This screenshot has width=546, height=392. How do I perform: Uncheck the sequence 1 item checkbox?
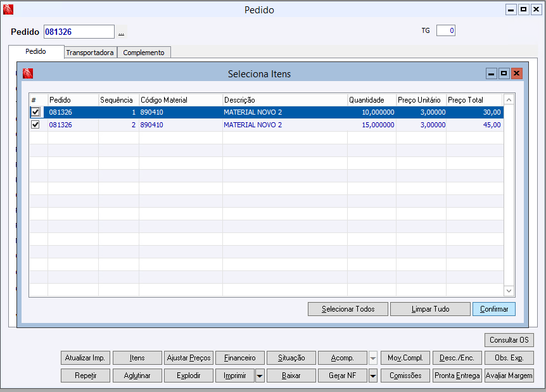[35, 112]
